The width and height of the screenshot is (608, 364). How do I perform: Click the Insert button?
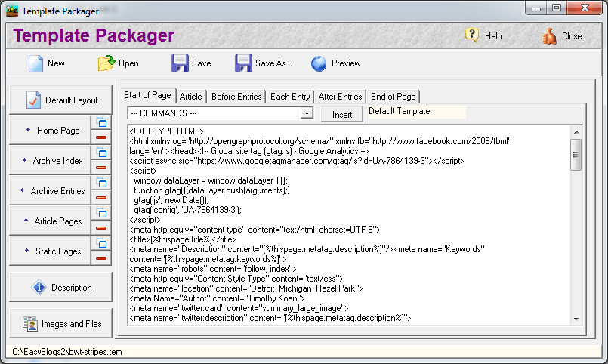coord(342,114)
